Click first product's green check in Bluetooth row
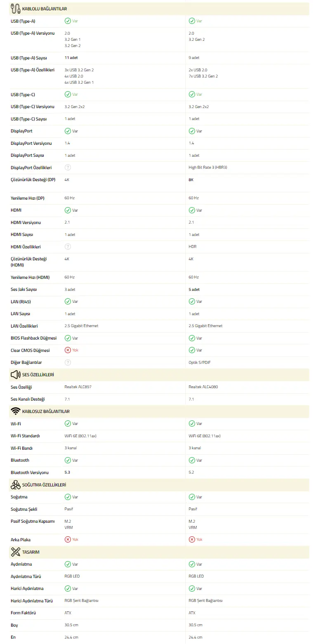This screenshot has height=644, width=313. click(x=68, y=460)
